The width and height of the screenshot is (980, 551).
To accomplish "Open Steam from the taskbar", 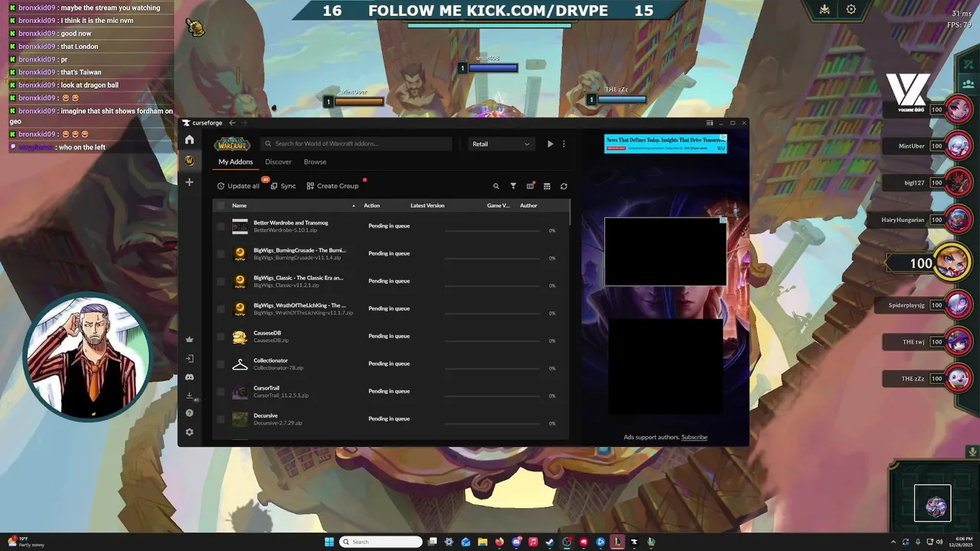I will (x=550, y=542).
